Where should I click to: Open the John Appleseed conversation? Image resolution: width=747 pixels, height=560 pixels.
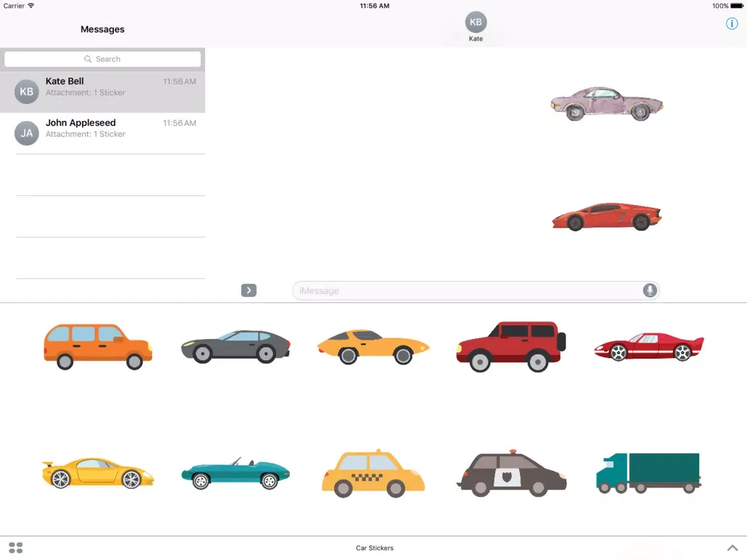(x=103, y=133)
